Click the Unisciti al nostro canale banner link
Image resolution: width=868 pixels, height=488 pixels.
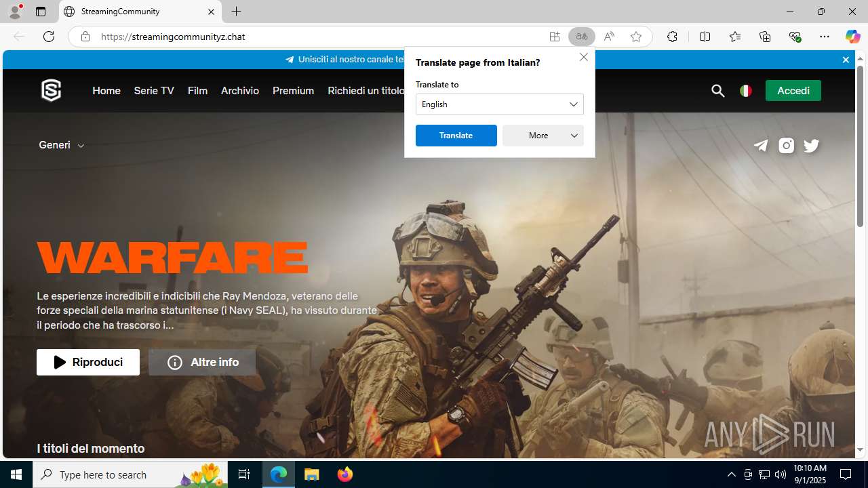point(344,60)
